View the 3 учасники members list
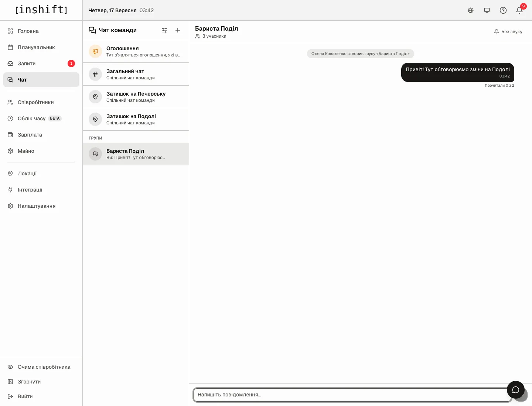Viewport: 532px width, 406px height. [211, 36]
